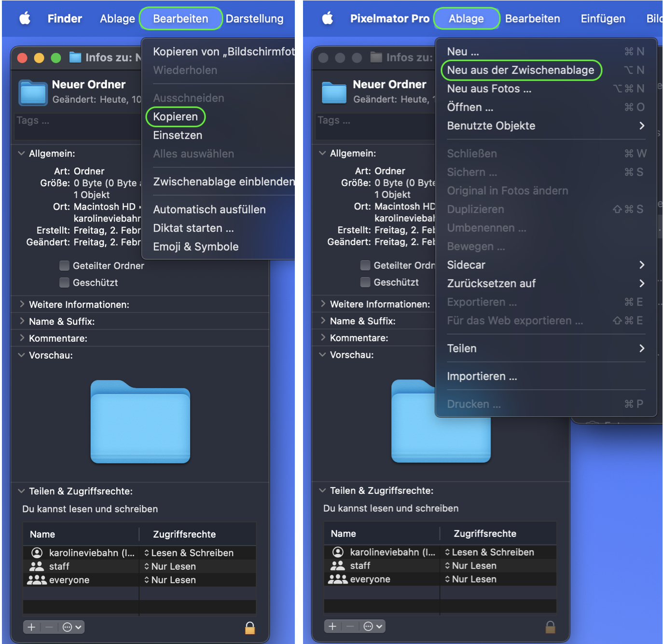Click the everyone group icon in the Pixelmator screenshot

coord(338,579)
